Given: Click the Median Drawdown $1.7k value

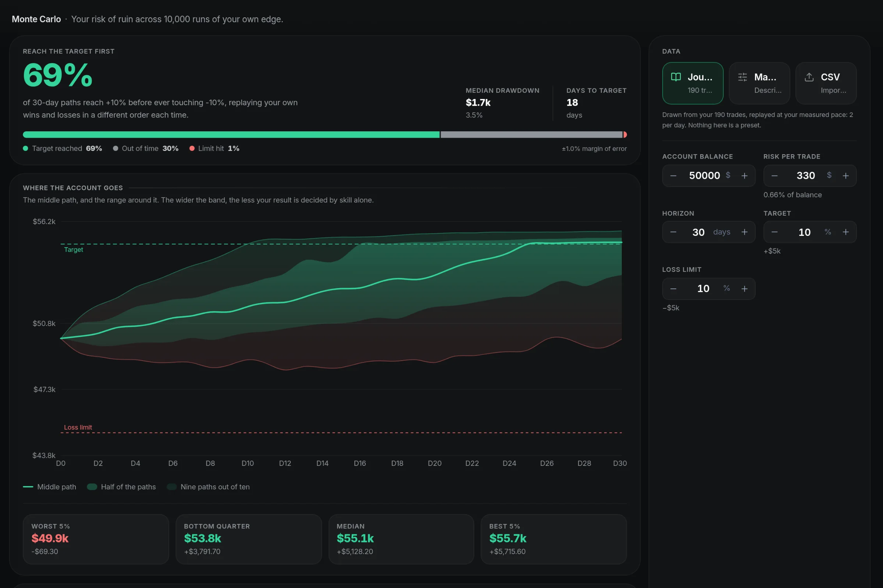Looking at the screenshot, I should pyautogui.click(x=478, y=102).
